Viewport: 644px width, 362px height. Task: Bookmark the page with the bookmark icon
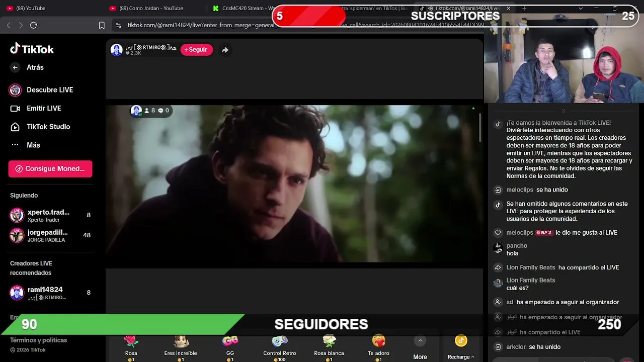[102, 25]
